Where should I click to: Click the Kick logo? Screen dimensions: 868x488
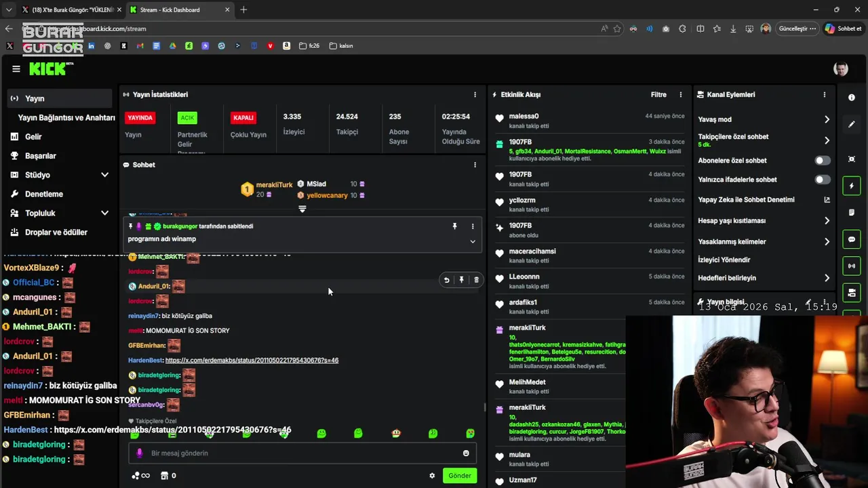coord(51,68)
